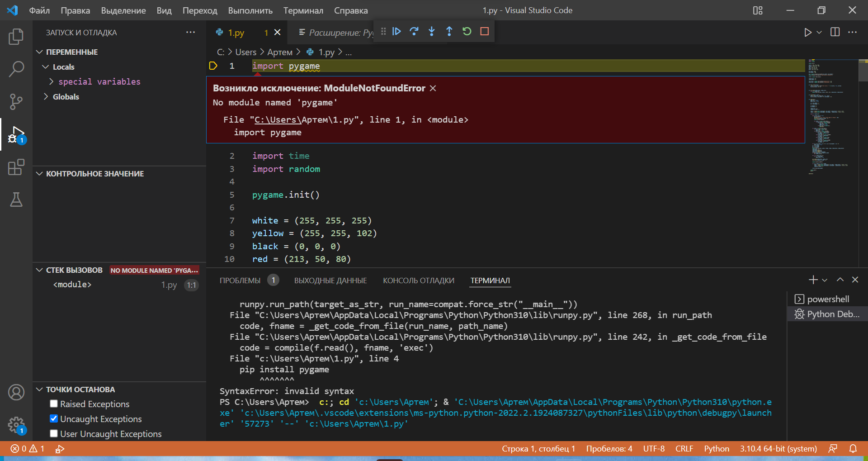
Task: Switch to ВЫХОДНЫЕ ДАННЫЕ tab
Action: (330, 280)
